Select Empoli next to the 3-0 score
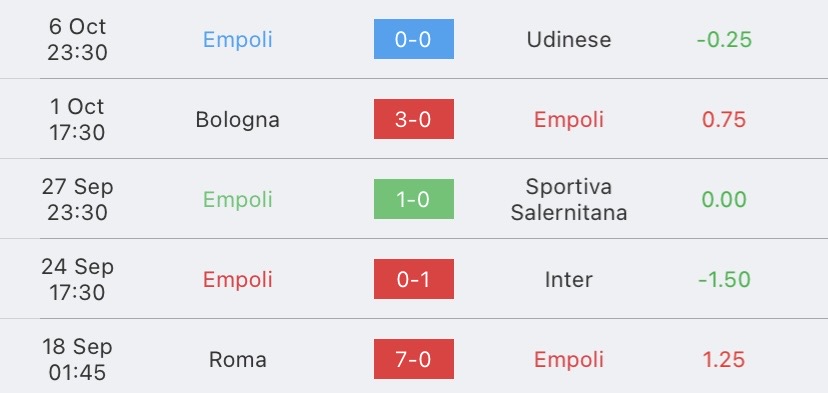The image size is (828, 393). point(569,120)
